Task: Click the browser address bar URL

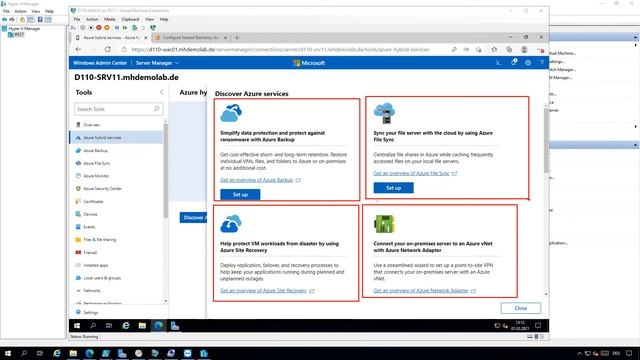Action: [280, 49]
